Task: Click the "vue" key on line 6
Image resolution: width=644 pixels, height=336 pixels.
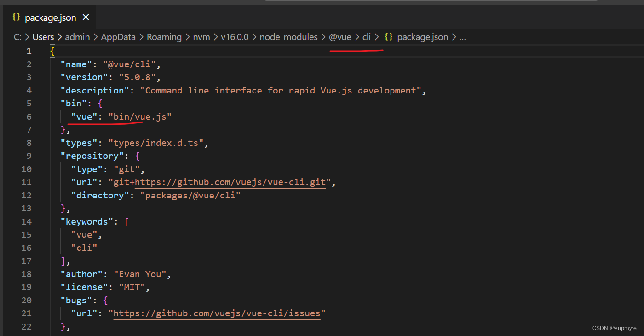Action: (x=84, y=117)
